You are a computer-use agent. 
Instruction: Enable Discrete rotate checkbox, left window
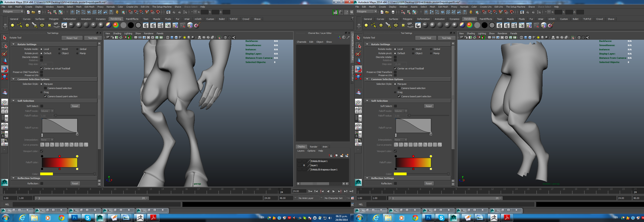point(42,57)
